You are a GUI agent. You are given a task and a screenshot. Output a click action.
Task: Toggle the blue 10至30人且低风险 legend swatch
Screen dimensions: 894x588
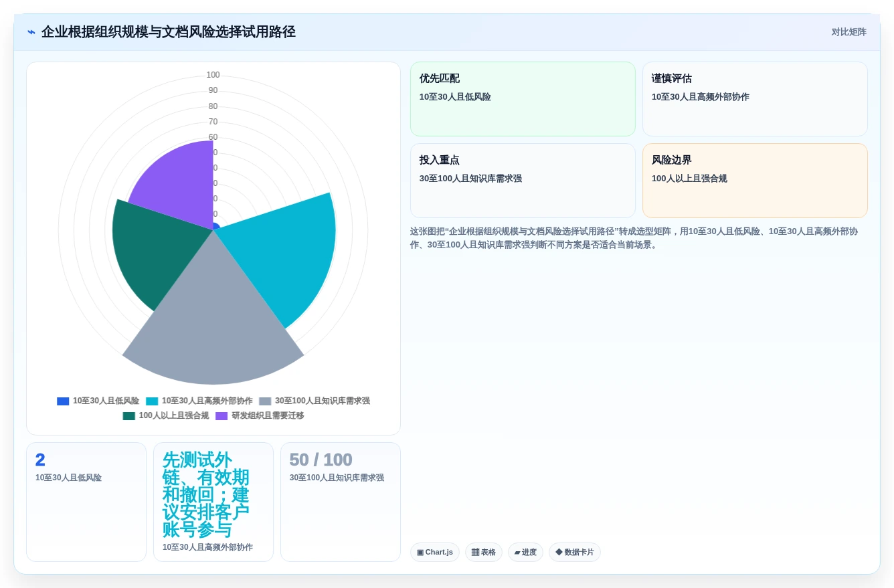(x=63, y=401)
